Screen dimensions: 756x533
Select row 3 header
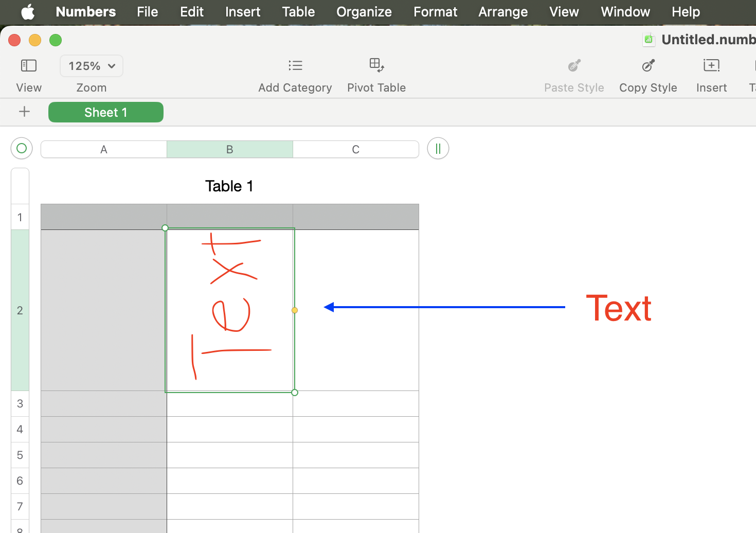(x=20, y=403)
